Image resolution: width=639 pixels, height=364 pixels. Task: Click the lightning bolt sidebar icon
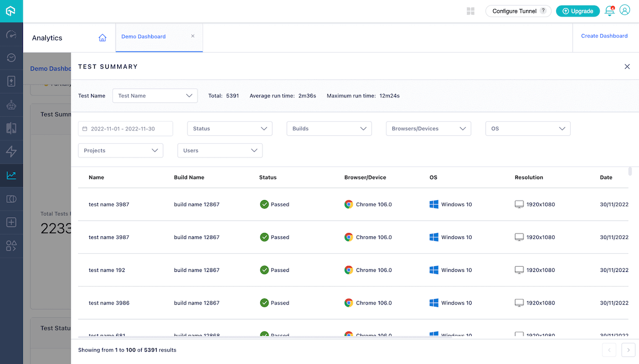coord(11,152)
